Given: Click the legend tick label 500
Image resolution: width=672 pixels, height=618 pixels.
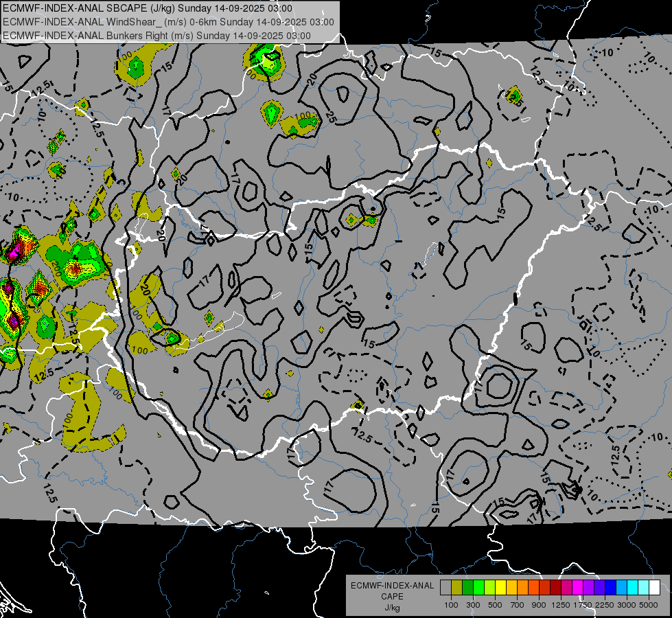Looking at the screenshot, I should (x=495, y=605).
